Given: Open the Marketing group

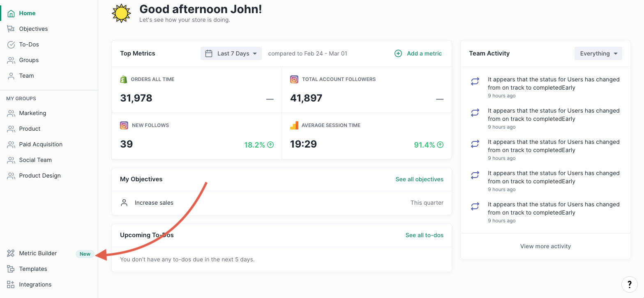Looking at the screenshot, I should [x=32, y=113].
